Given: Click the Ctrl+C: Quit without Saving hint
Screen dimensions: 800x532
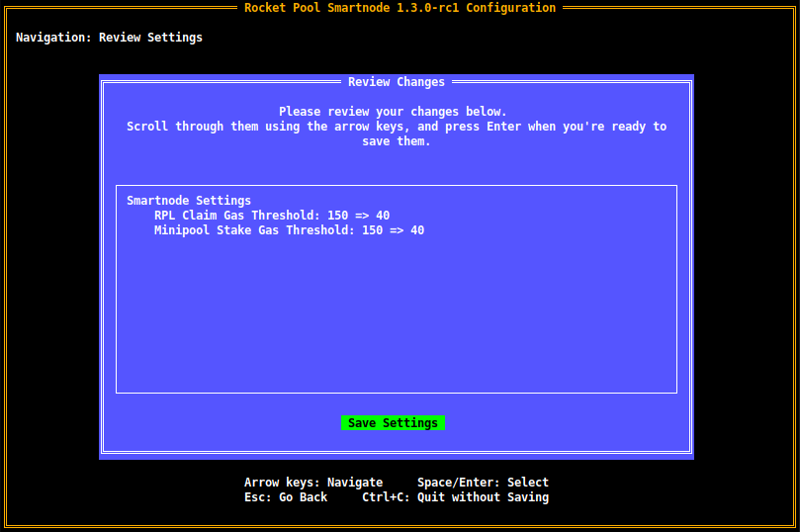Looking at the screenshot, I should click(x=455, y=497).
